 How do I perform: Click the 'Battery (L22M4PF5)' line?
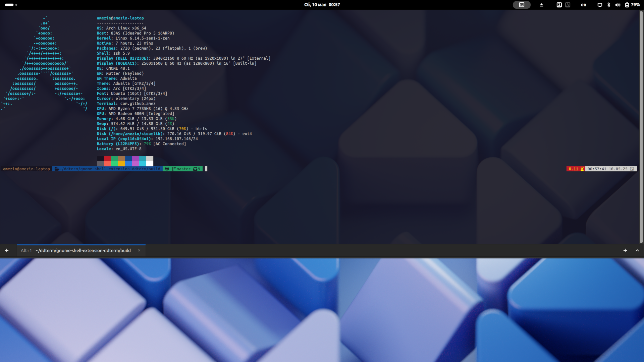141,144
